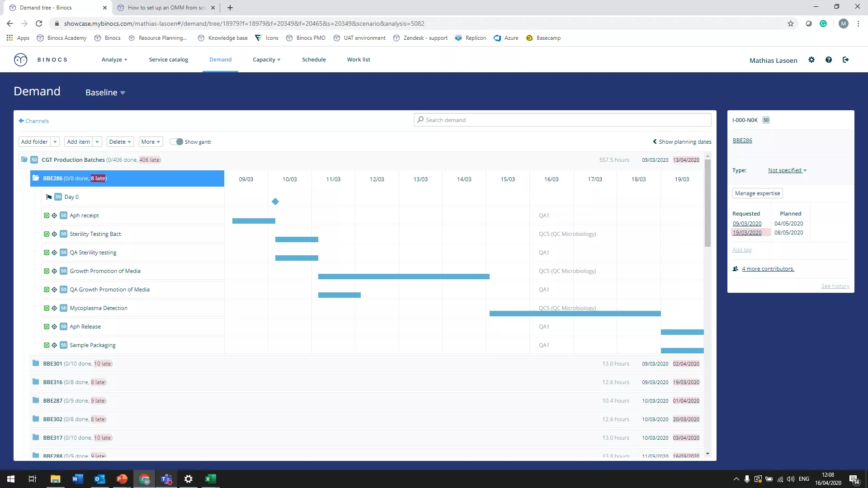Open the Analyze menu
The height and width of the screenshot is (488, 868).
click(114, 60)
